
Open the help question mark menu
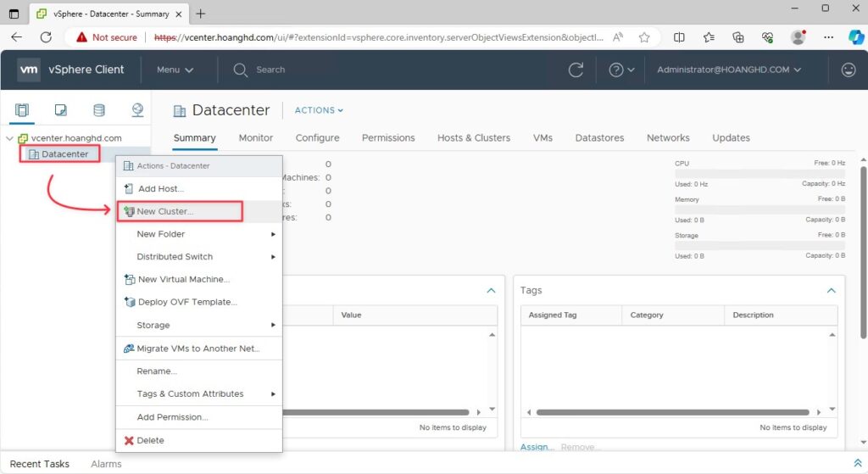621,70
